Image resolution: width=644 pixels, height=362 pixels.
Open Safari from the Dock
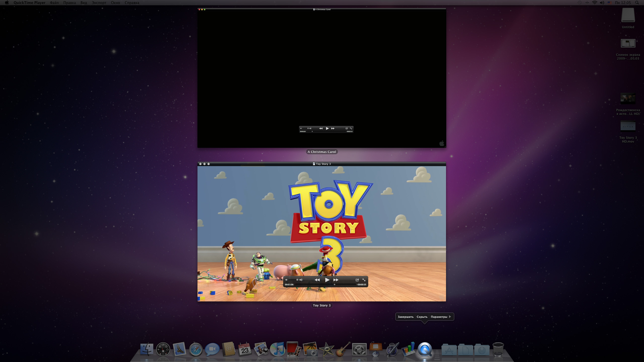196,349
